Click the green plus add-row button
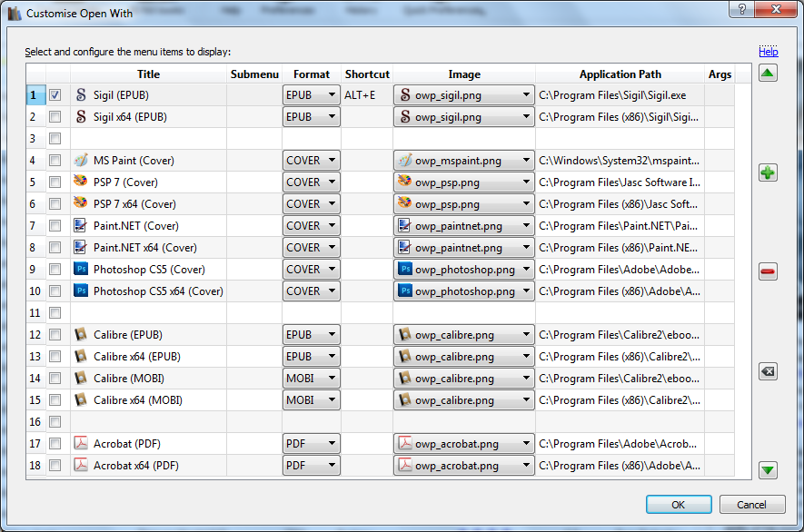 coord(768,172)
